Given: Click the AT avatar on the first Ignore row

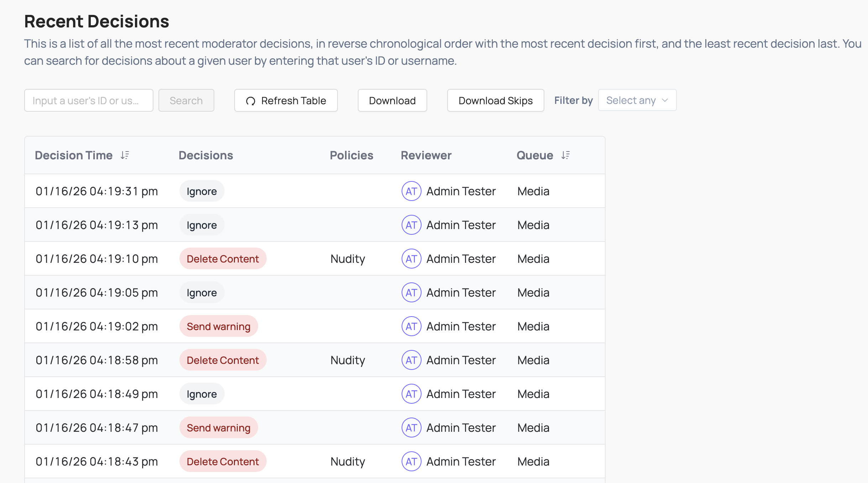Looking at the screenshot, I should tap(411, 191).
